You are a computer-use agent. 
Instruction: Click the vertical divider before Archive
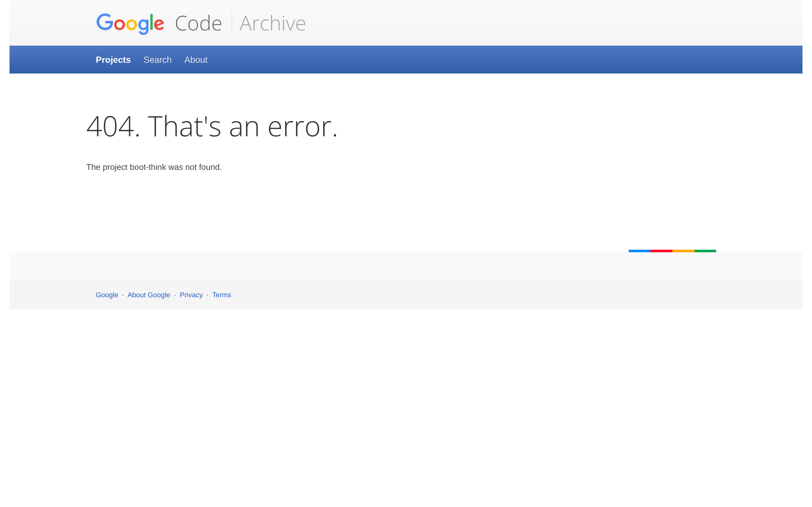coord(232,23)
